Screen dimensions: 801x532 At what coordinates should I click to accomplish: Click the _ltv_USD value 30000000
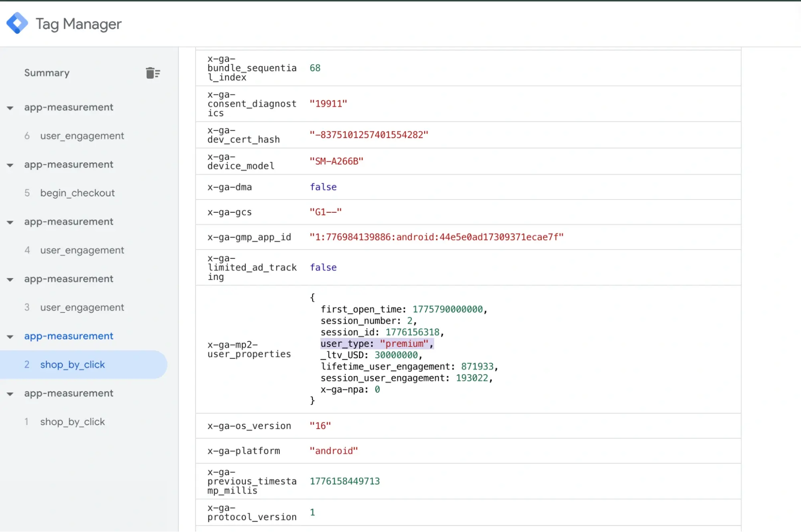tap(396, 355)
